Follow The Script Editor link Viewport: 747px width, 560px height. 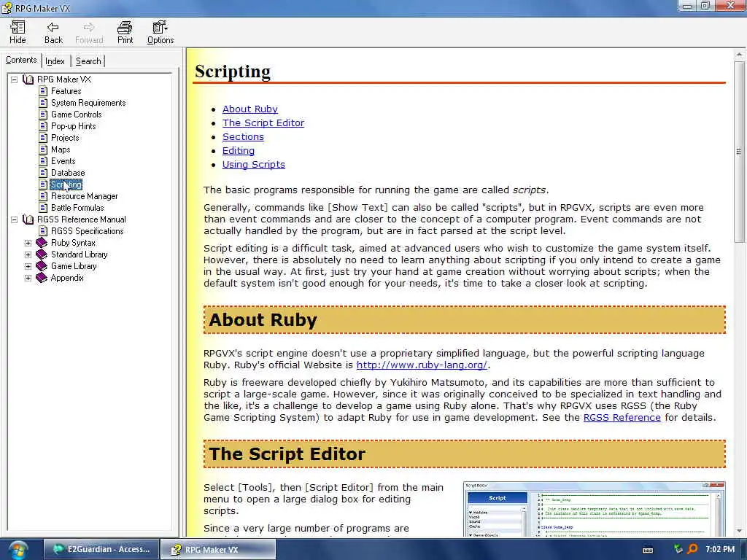click(x=263, y=122)
